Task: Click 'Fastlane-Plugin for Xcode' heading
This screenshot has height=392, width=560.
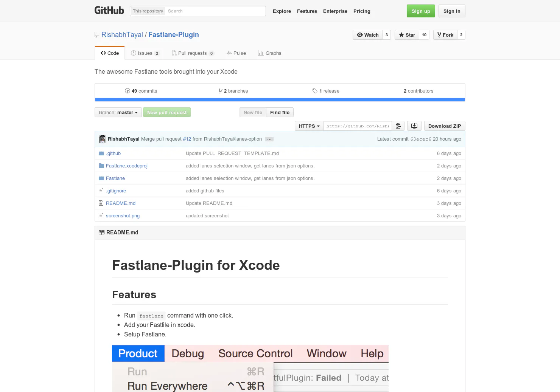Action: click(x=196, y=265)
